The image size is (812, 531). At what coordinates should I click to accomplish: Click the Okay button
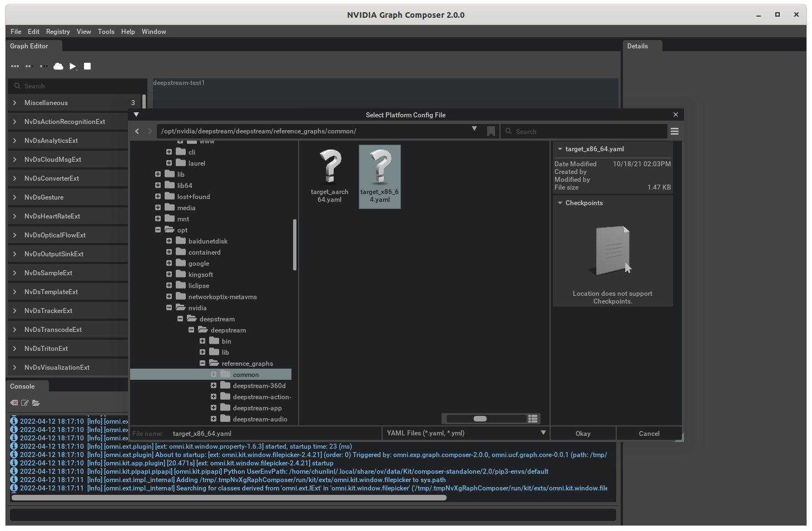pyautogui.click(x=582, y=433)
